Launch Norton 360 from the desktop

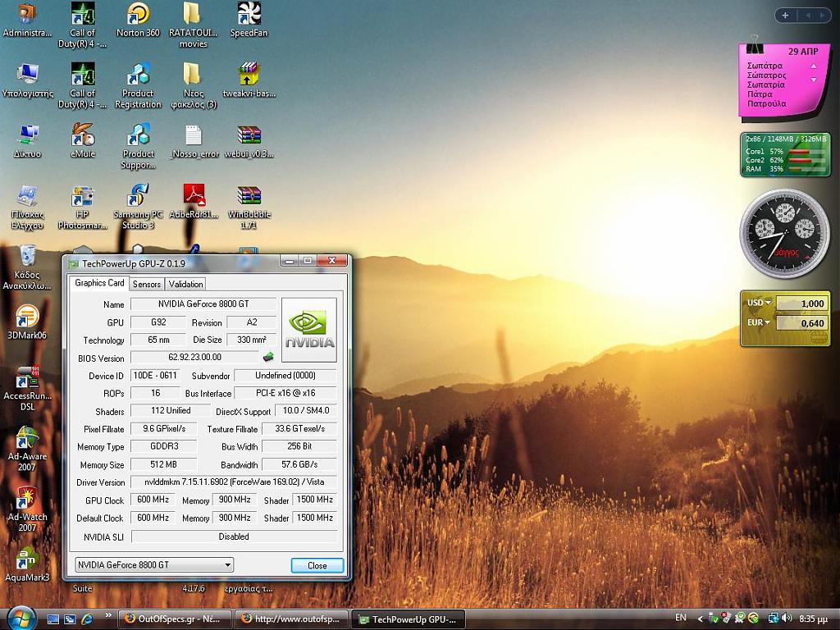[138, 14]
